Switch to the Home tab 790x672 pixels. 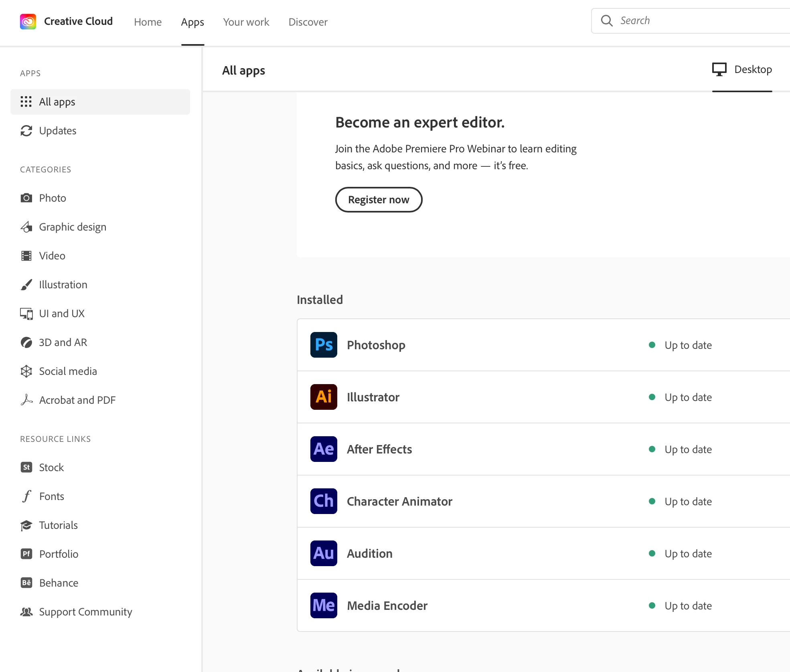pyautogui.click(x=148, y=22)
